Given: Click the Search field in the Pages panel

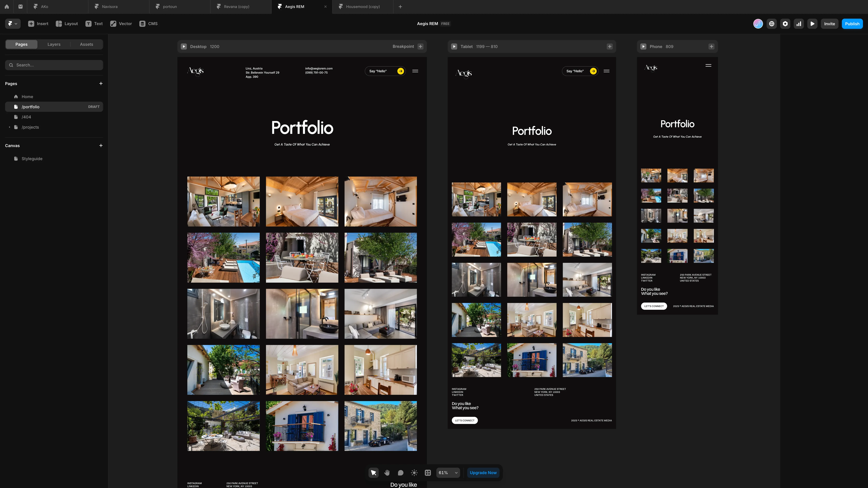Looking at the screenshot, I should pyautogui.click(x=54, y=65).
